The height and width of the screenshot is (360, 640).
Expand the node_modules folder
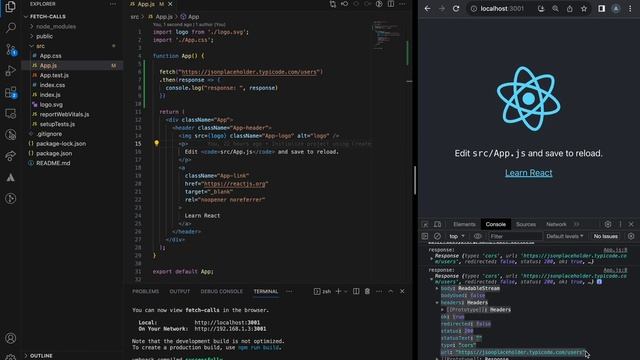click(31, 27)
